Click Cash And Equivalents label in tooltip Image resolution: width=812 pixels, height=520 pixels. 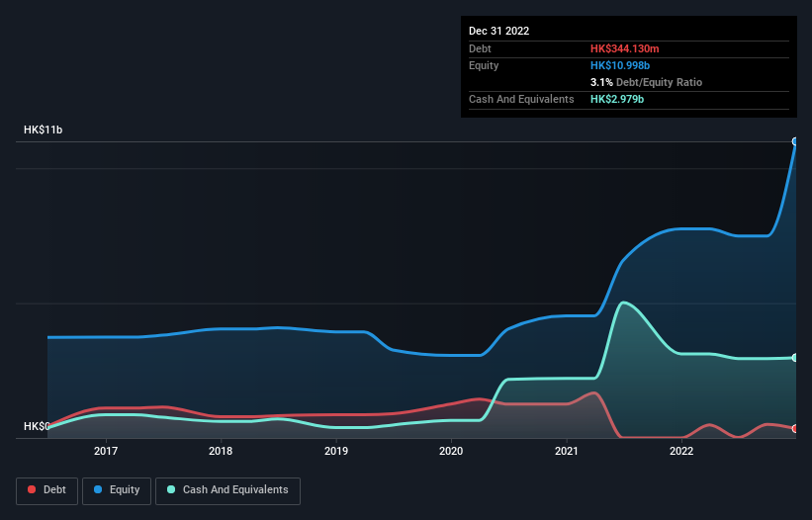click(x=521, y=99)
